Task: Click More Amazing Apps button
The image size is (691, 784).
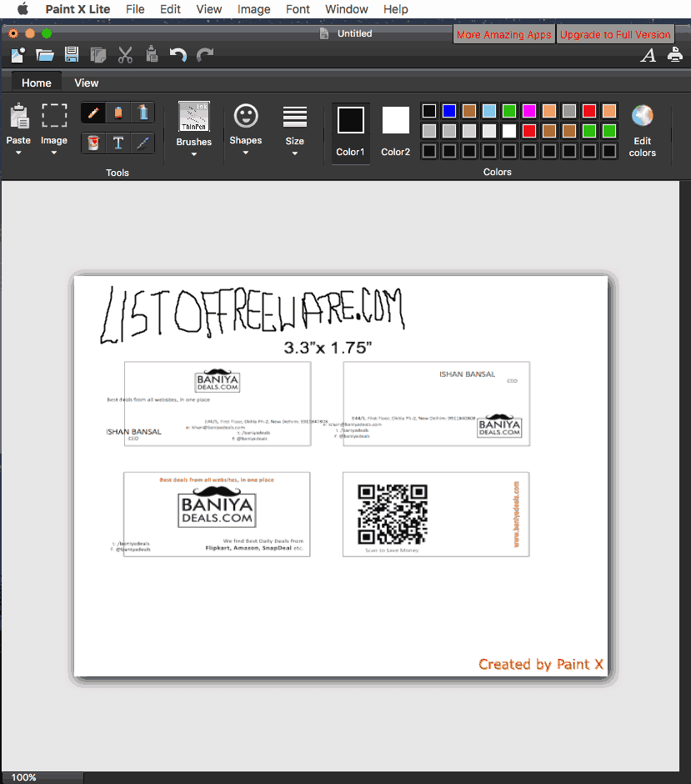Action: pyautogui.click(x=504, y=34)
